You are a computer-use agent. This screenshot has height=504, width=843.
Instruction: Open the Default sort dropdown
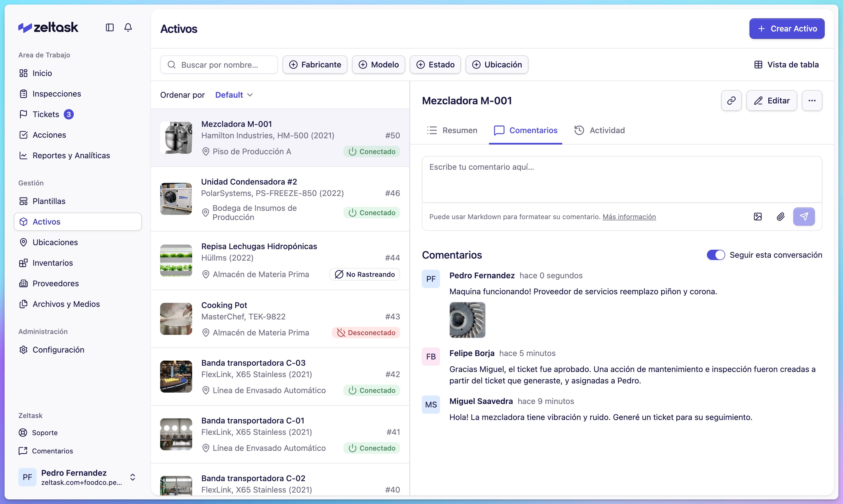234,95
